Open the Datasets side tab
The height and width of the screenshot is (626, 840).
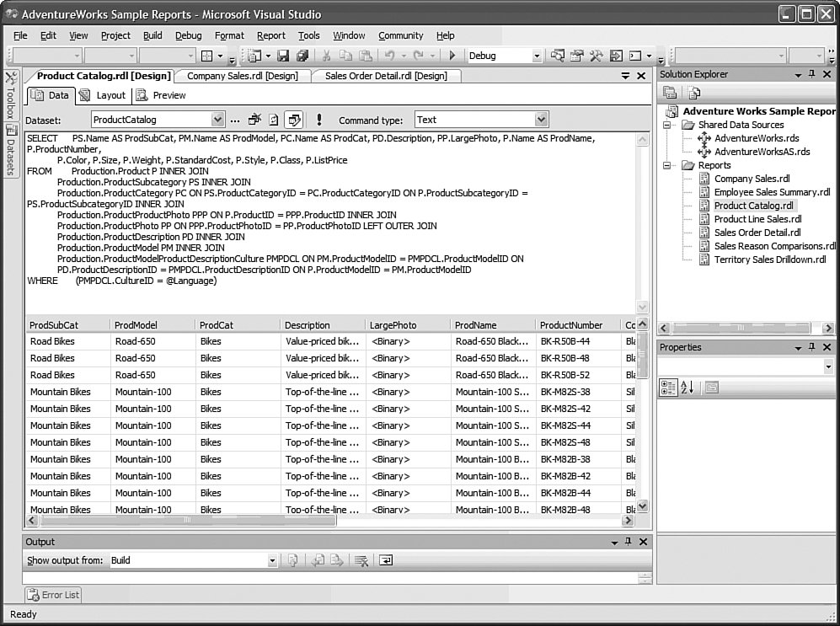tap(10, 149)
